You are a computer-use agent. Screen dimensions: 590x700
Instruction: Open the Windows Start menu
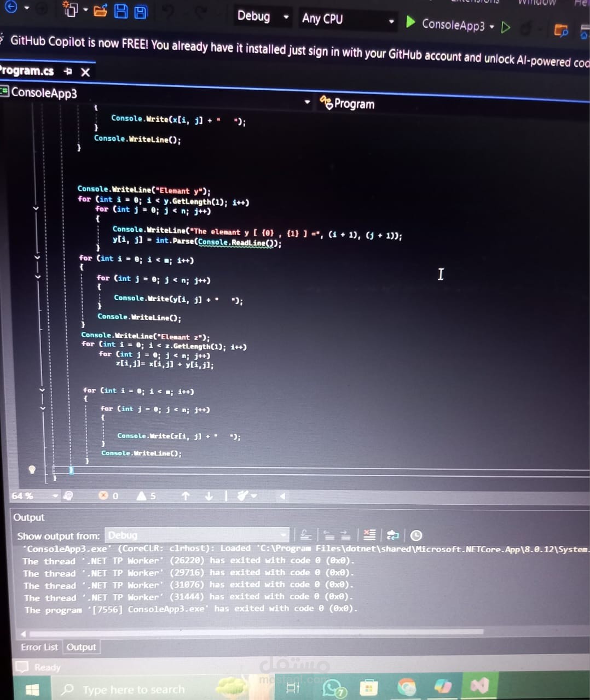[x=33, y=690]
